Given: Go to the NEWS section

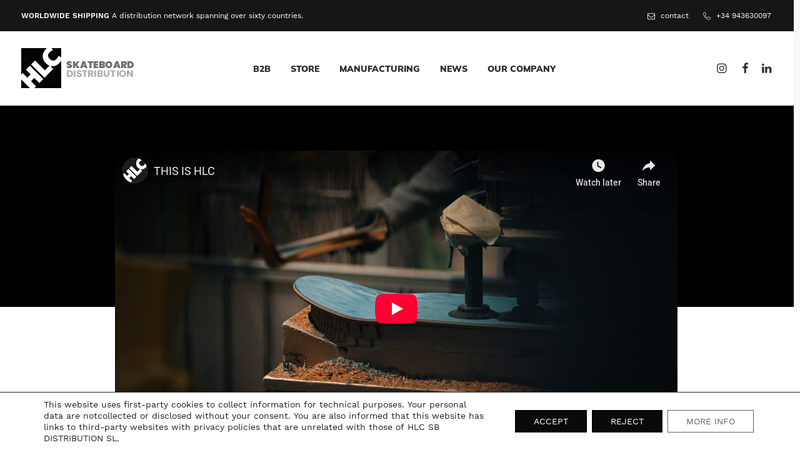Looking at the screenshot, I should pyautogui.click(x=454, y=69).
